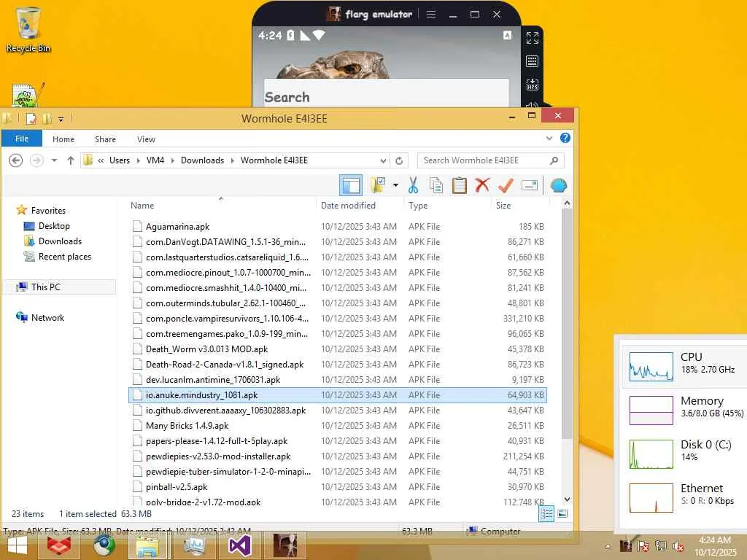Expand the hidden path chevron before Users
The height and width of the screenshot is (560, 747).
coord(101,160)
